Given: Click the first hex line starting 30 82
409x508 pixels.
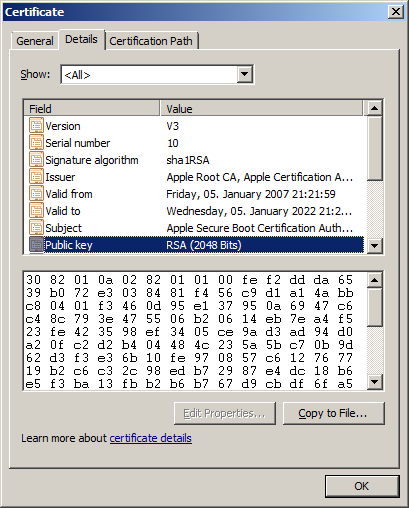Looking at the screenshot, I should [189, 280].
